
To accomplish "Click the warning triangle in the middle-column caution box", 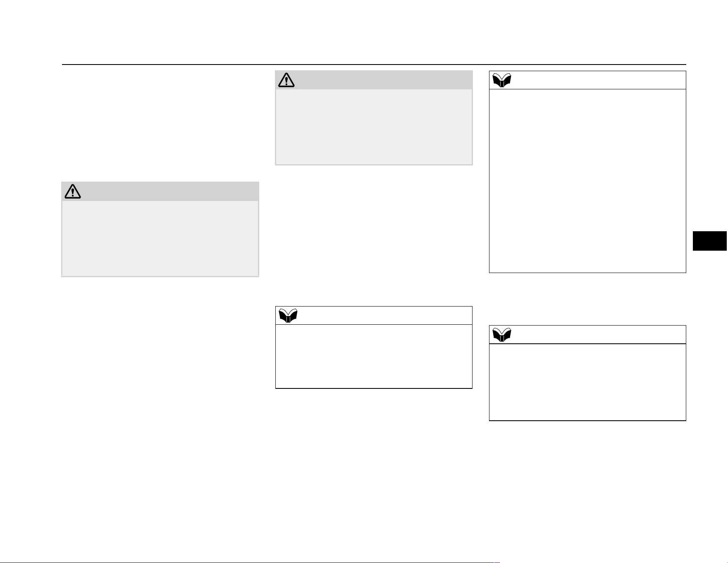I will tap(286, 80).
